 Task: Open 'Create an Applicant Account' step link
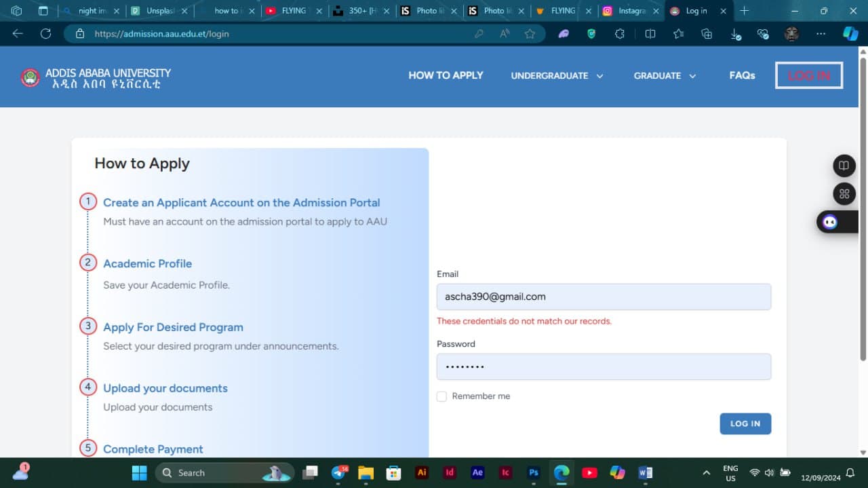click(x=241, y=202)
